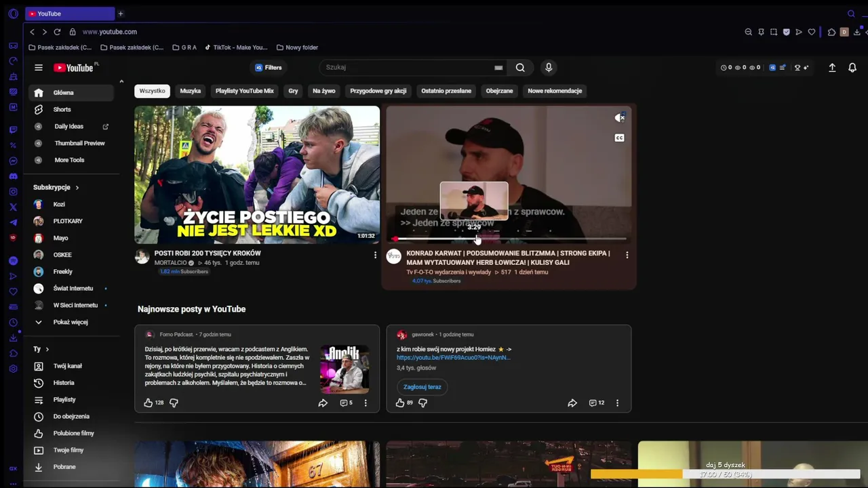
Task: Go to the YouTube logo home
Action: (x=75, y=68)
